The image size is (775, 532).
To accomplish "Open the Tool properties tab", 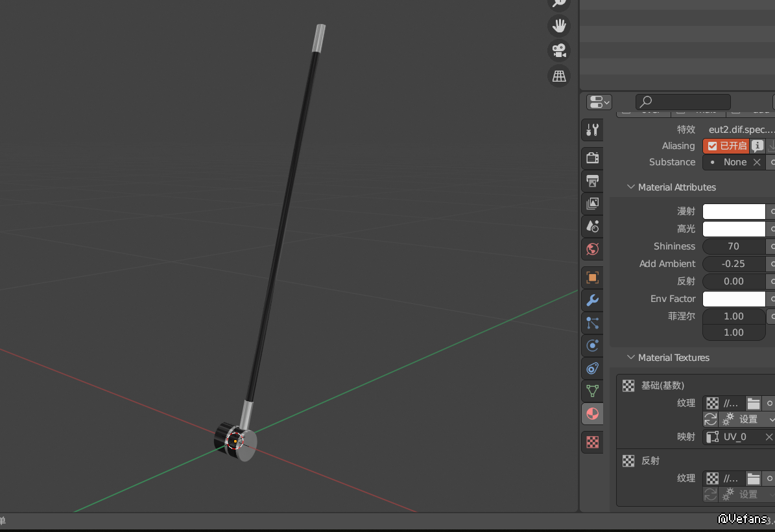I will [592, 130].
